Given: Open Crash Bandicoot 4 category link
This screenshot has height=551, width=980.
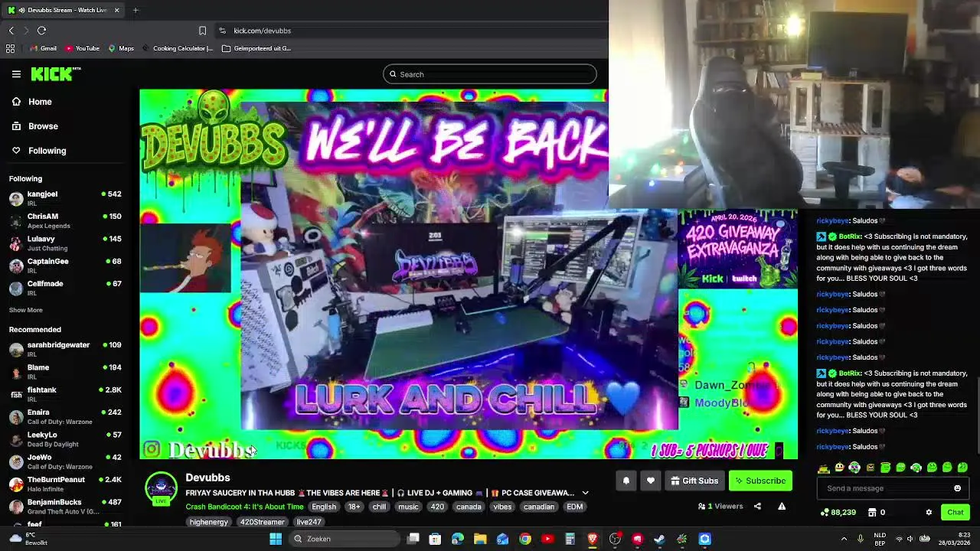Looking at the screenshot, I should [x=244, y=507].
